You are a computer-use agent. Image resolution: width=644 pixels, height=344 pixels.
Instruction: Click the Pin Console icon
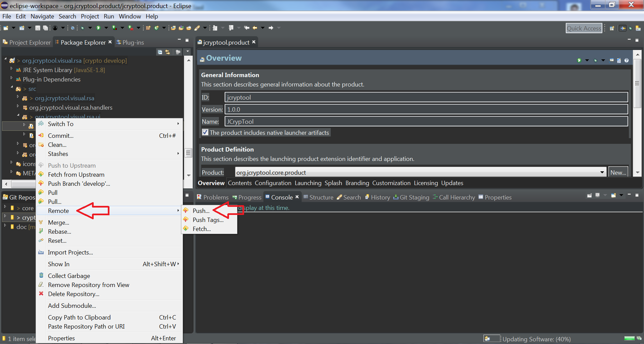pyautogui.click(x=589, y=195)
